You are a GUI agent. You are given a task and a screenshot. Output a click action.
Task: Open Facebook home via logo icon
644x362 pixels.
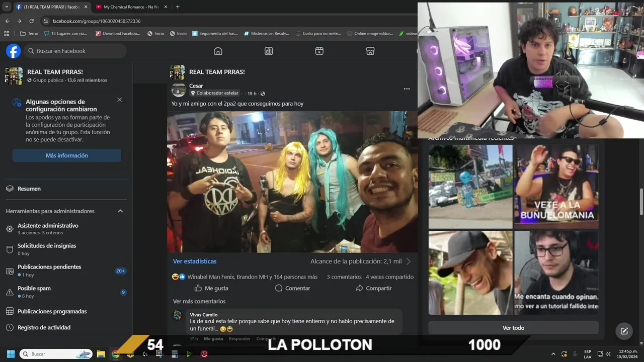(x=13, y=51)
